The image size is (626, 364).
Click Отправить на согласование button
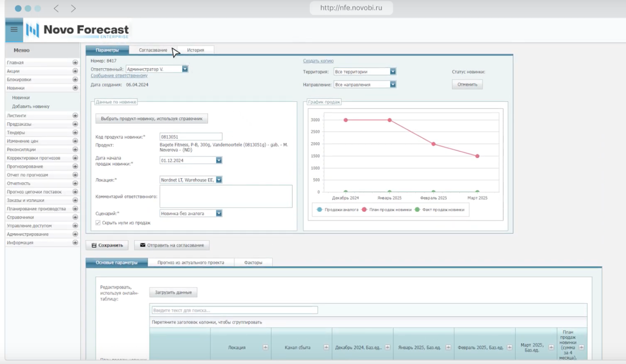172,245
